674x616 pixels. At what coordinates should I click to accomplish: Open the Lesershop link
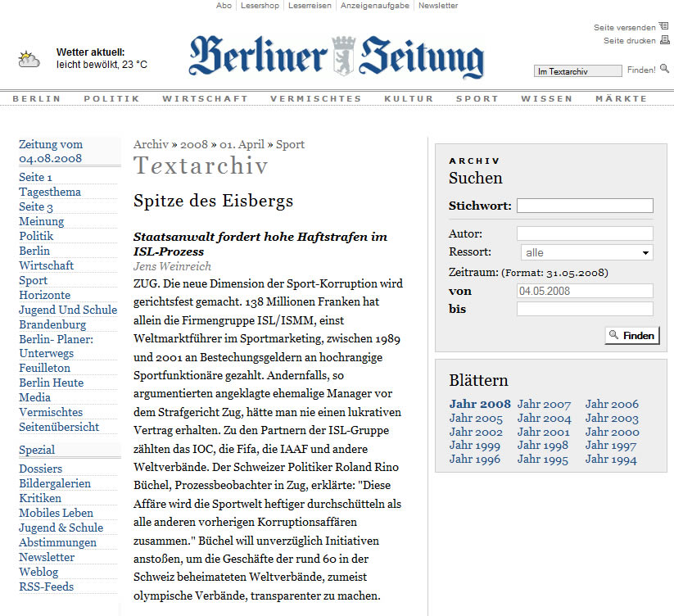click(x=260, y=6)
